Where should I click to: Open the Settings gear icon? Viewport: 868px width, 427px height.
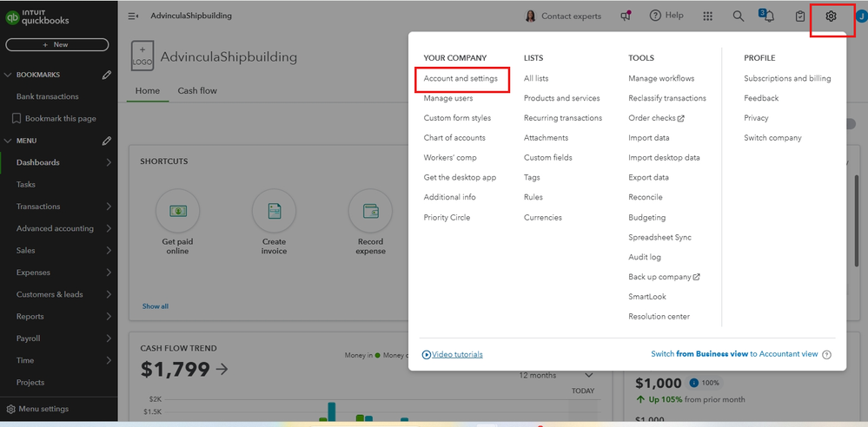[x=831, y=16]
